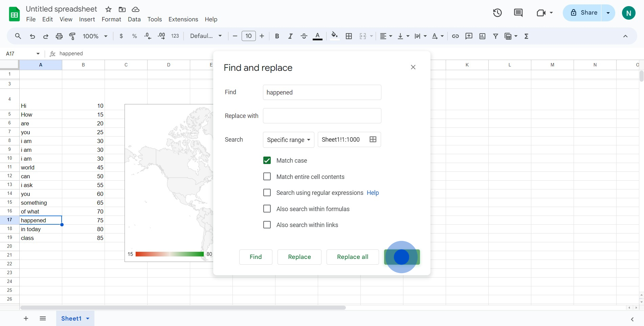Click the Replace with input field
This screenshot has height=326, width=644.
click(x=322, y=116)
